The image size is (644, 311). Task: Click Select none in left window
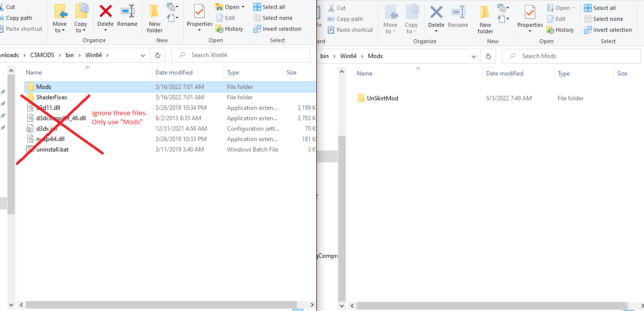[x=272, y=18]
